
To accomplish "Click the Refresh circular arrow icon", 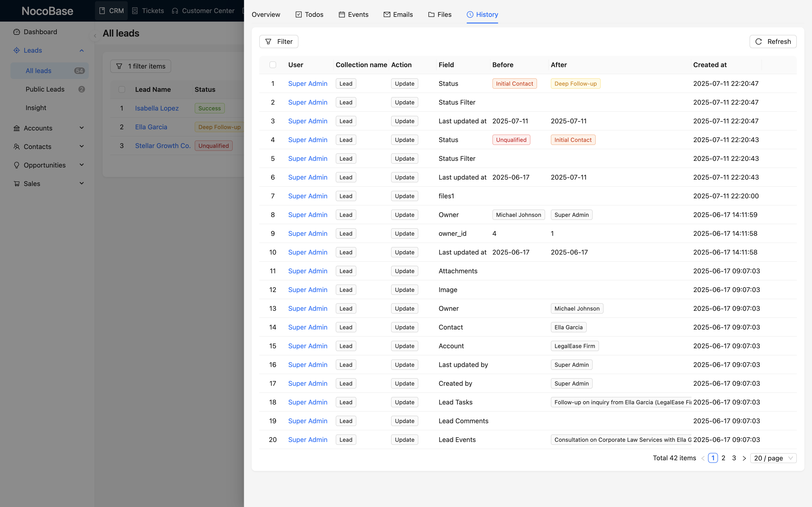I will [759, 41].
